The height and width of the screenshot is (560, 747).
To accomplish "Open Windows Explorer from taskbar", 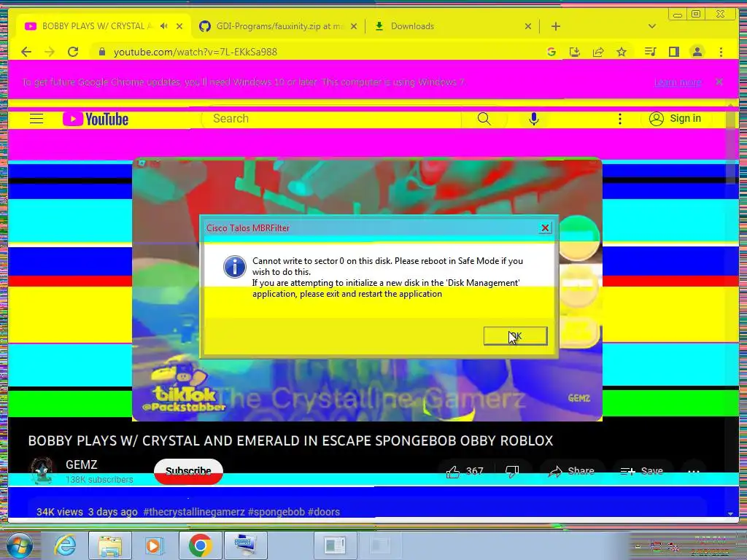I will pyautogui.click(x=109, y=545).
